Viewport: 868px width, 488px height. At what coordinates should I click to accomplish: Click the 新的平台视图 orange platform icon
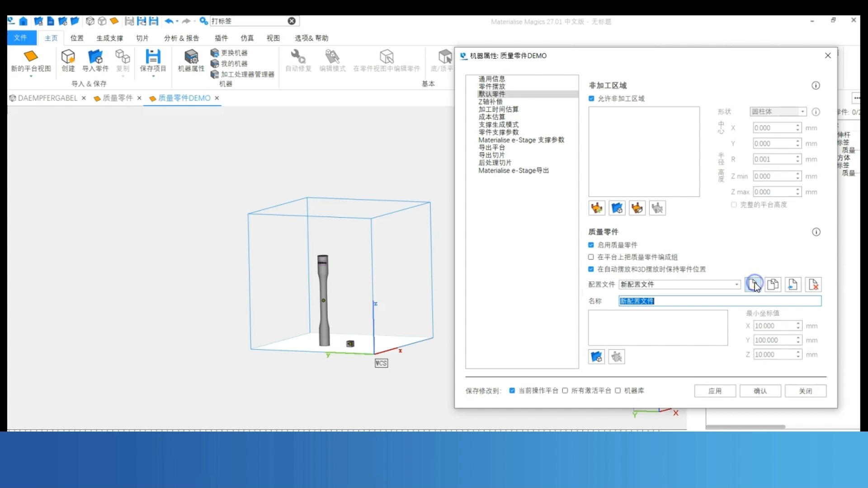tap(31, 56)
